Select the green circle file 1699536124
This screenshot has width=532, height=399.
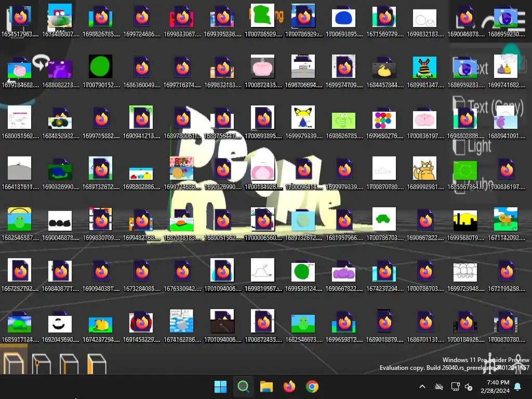(x=303, y=275)
